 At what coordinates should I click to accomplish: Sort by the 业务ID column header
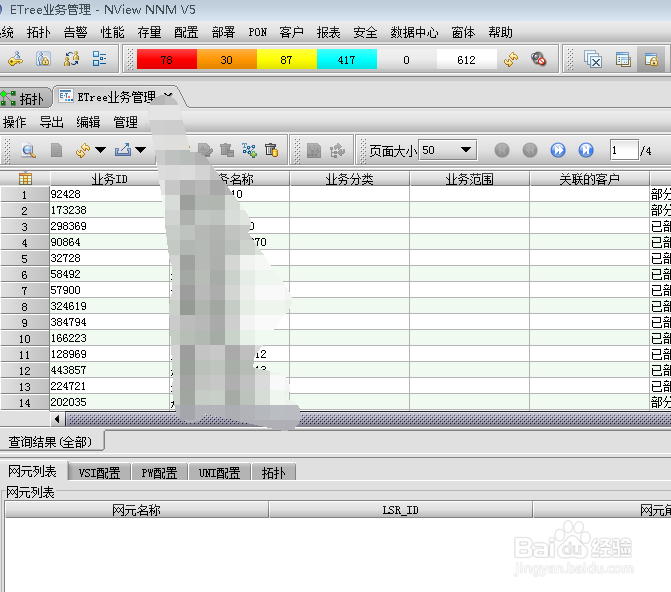110,179
